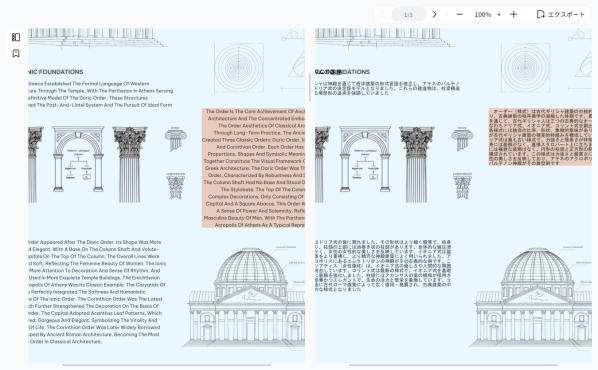Go to the previous page arrow
The height and width of the screenshot is (370, 598).
(383, 14)
